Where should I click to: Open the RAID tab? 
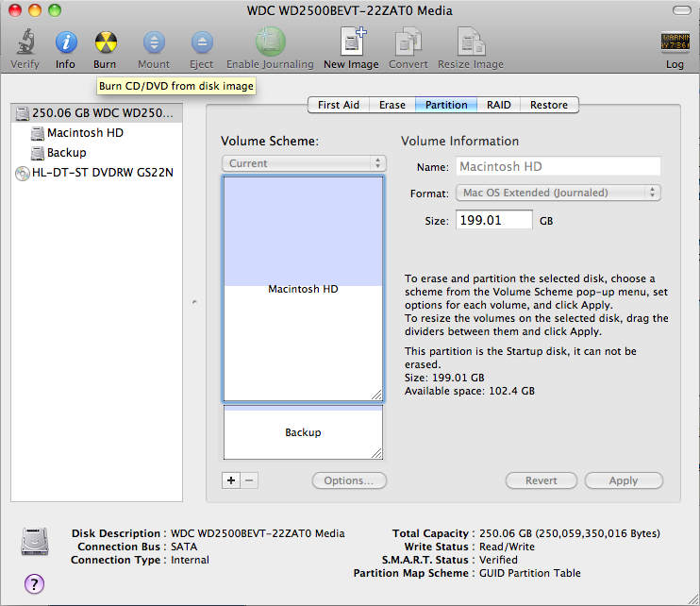pyautogui.click(x=499, y=105)
